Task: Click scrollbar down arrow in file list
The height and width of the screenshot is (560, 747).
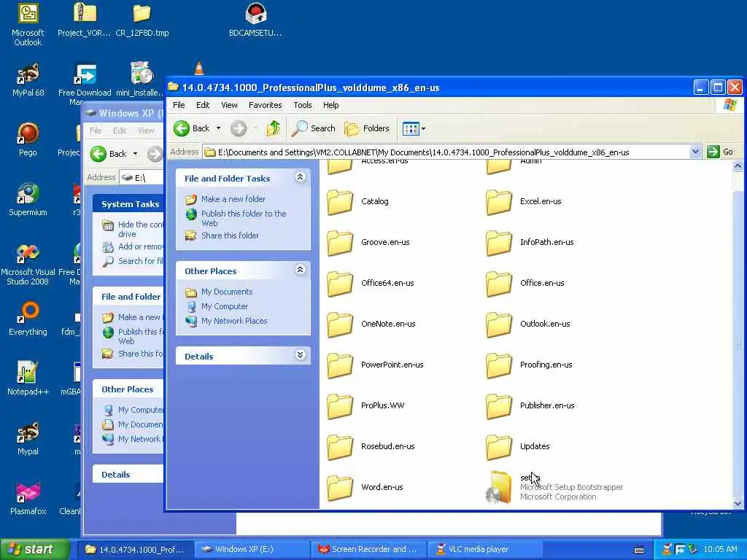Action: point(738,503)
